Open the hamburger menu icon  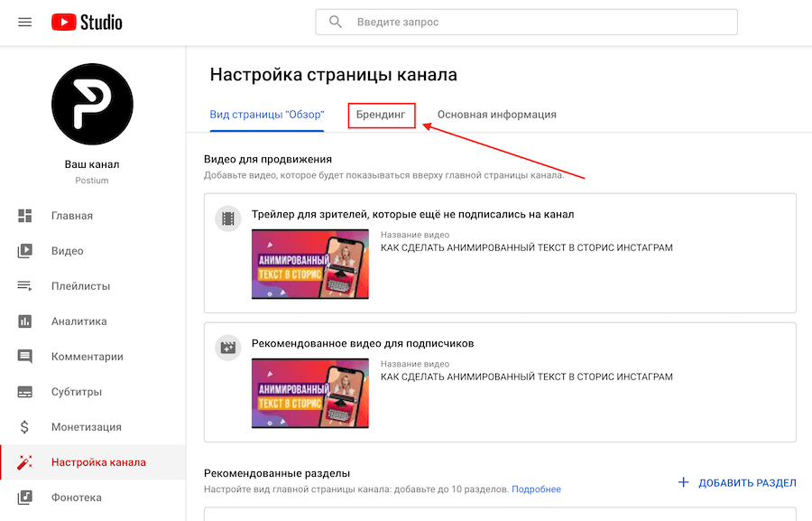point(24,22)
